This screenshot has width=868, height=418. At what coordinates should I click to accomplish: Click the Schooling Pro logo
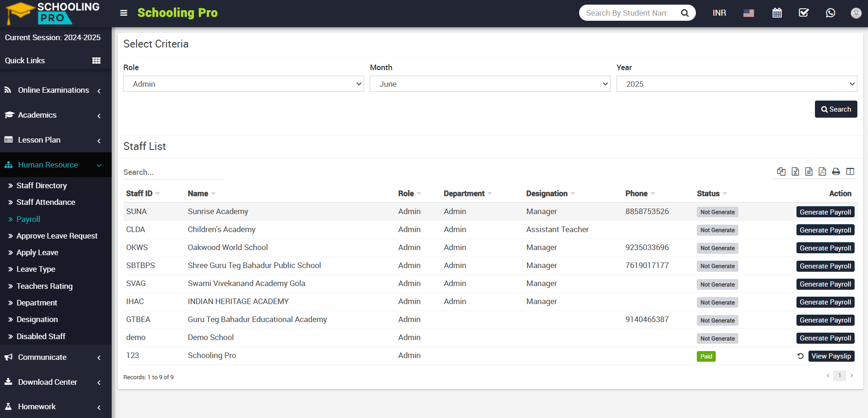pyautogui.click(x=53, y=13)
